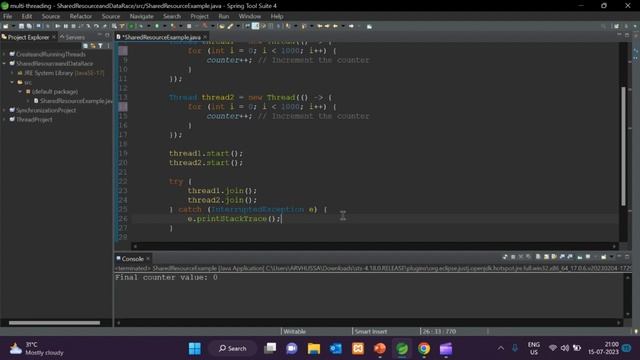The image size is (640, 360).
Task: Maximize the Console panel
Action: (627, 257)
